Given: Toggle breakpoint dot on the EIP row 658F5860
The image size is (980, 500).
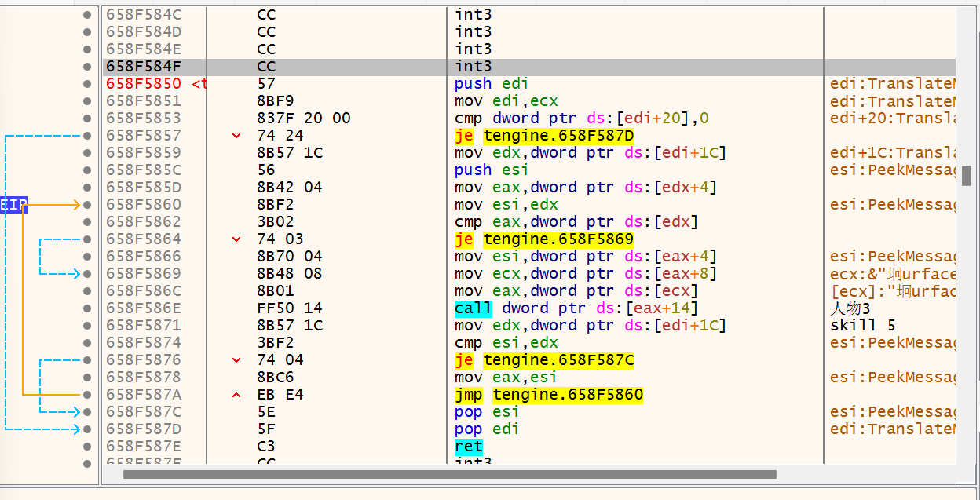Looking at the screenshot, I should pyautogui.click(x=86, y=205).
